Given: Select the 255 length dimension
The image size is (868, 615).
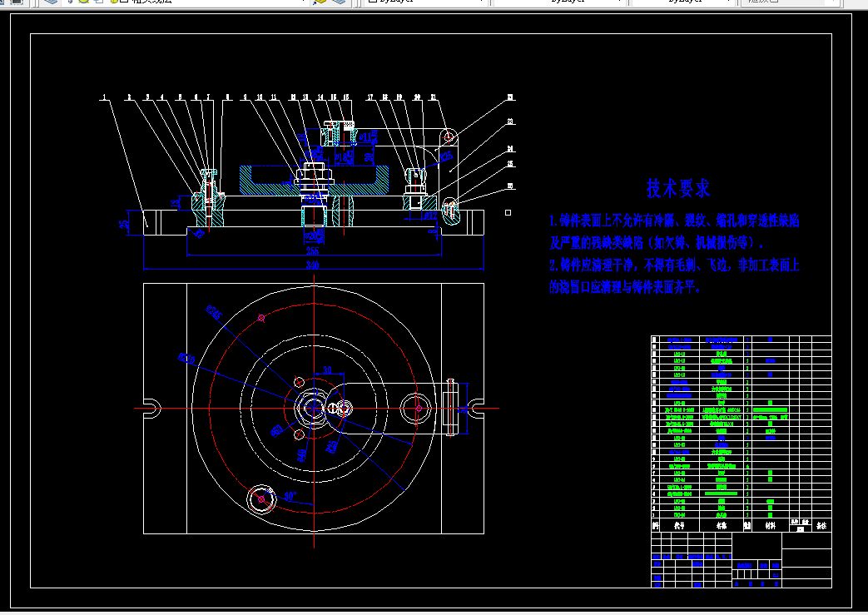Looking at the screenshot, I should 313,250.
